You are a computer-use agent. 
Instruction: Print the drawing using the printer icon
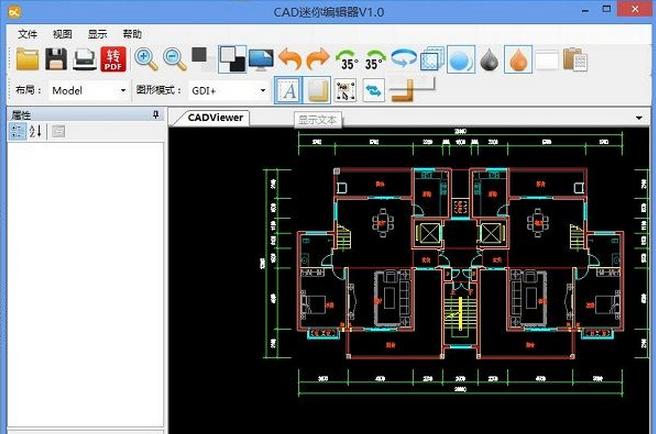click(85, 59)
